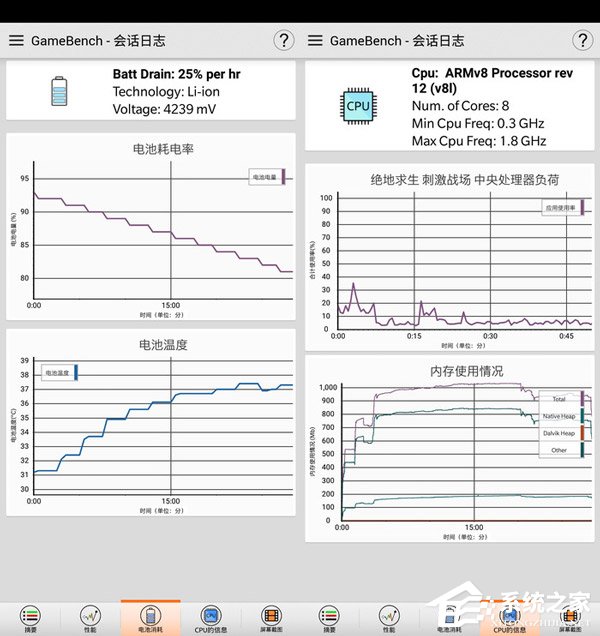600x636 pixels.
Task: Tap help question mark on CPU screen
Action: (583, 40)
